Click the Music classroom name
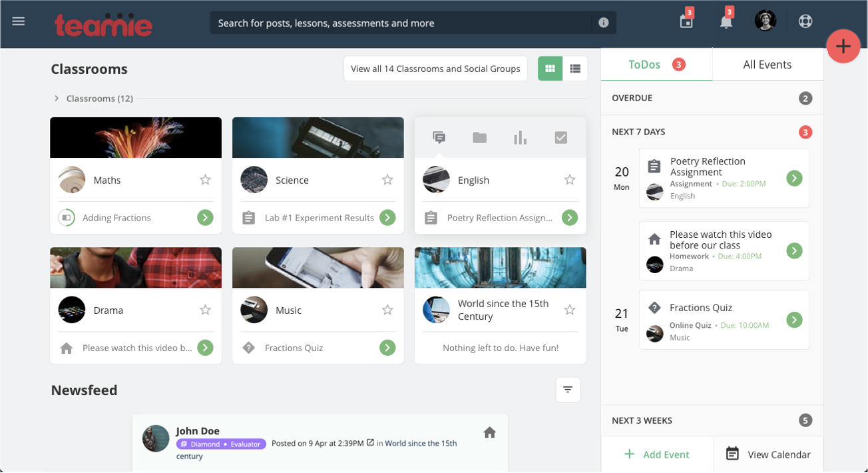 coord(288,310)
